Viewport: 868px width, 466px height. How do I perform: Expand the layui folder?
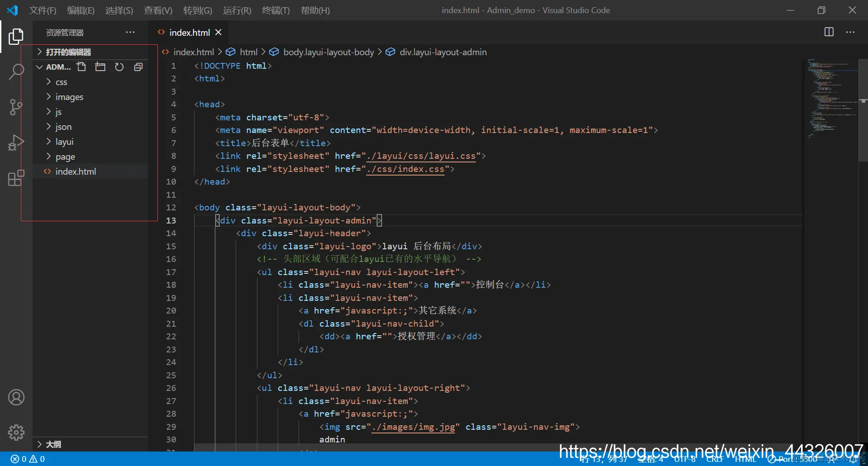tap(65, 142)
